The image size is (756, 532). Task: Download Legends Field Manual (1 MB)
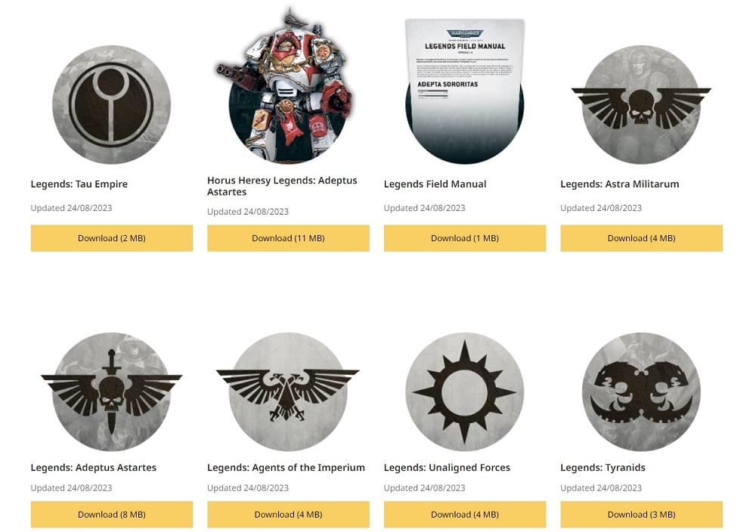(465, 238)
